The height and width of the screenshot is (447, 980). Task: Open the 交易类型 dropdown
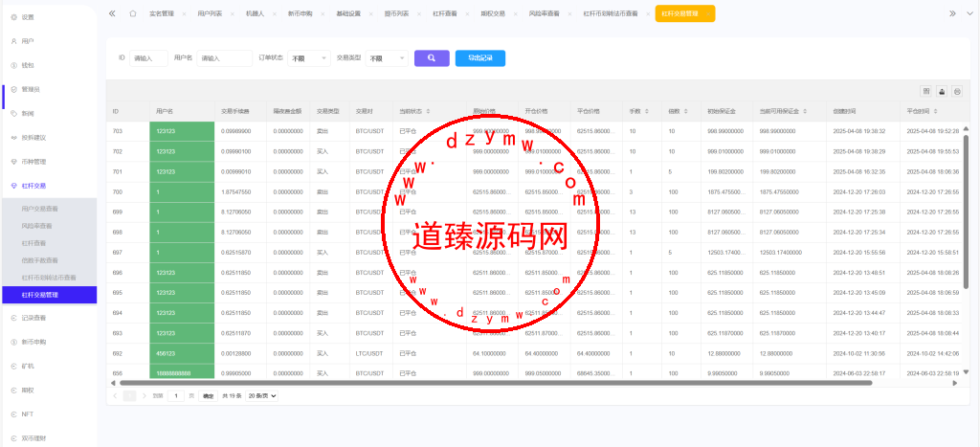pos(387,58)
